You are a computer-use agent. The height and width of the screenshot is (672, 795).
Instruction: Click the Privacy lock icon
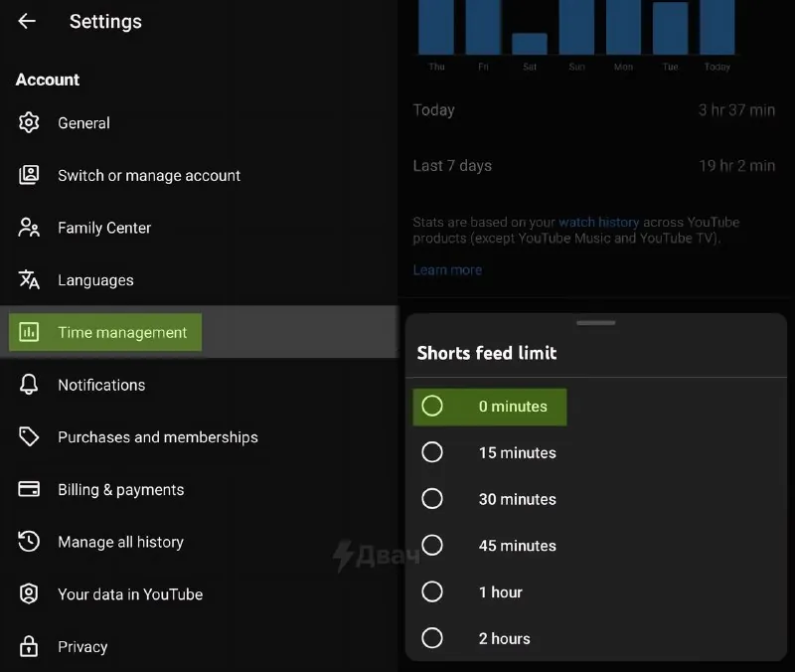(x=29, y=646)
